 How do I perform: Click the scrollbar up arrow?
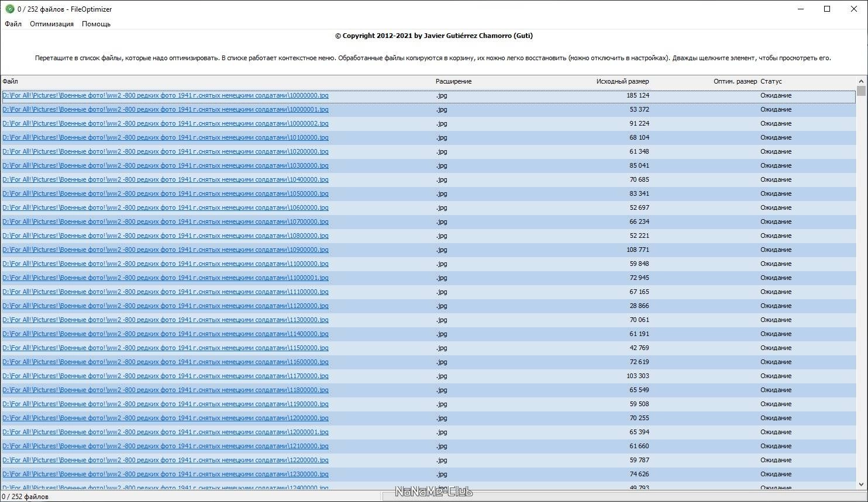pyautogui.click(x=861, y=81)
